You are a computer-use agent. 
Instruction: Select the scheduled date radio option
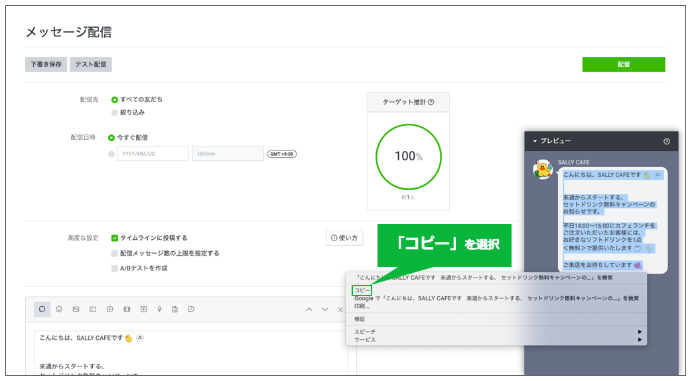(111, 154)
